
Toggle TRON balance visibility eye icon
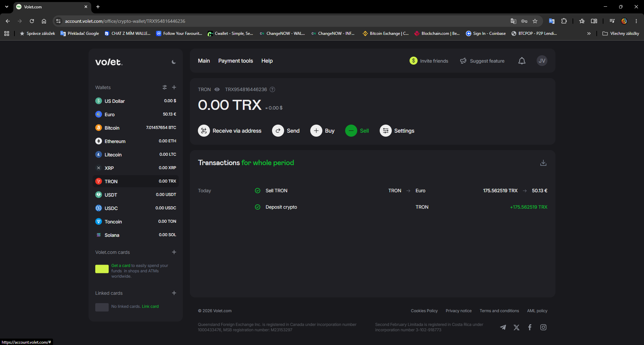pyautogui.click(x=217, y=89)
